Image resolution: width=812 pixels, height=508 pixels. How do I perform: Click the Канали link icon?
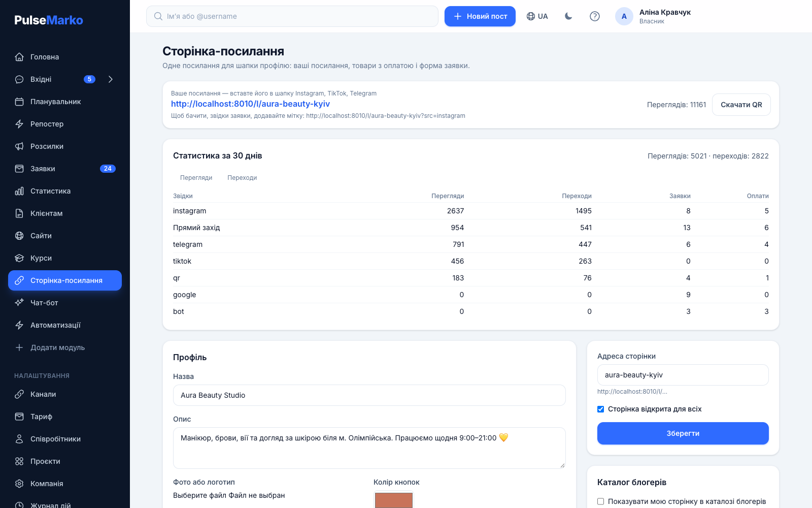(19, 394)
